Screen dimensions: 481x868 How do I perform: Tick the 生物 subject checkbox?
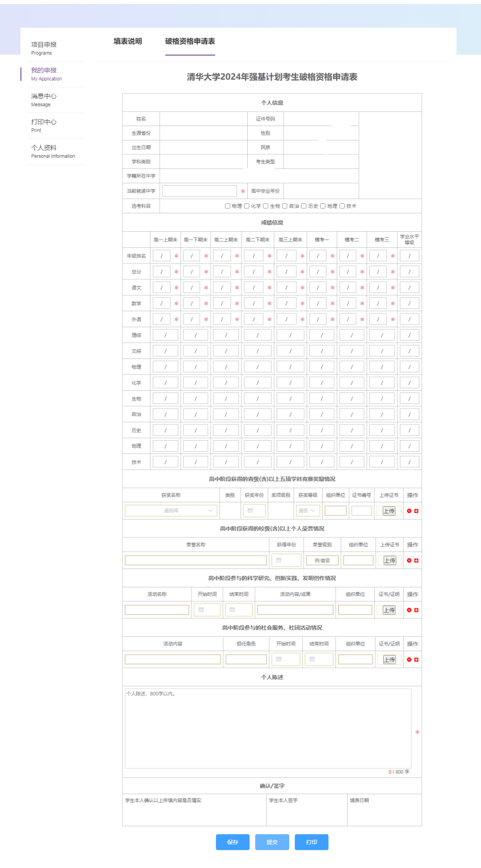266,206
